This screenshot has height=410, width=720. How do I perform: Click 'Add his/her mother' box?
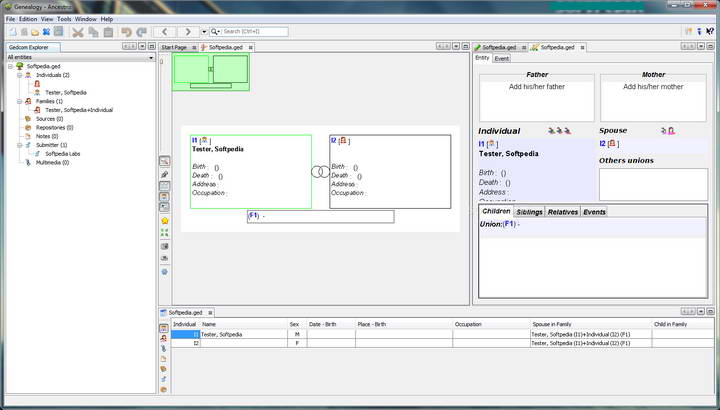pyautogui.click(x=651, y=87)
